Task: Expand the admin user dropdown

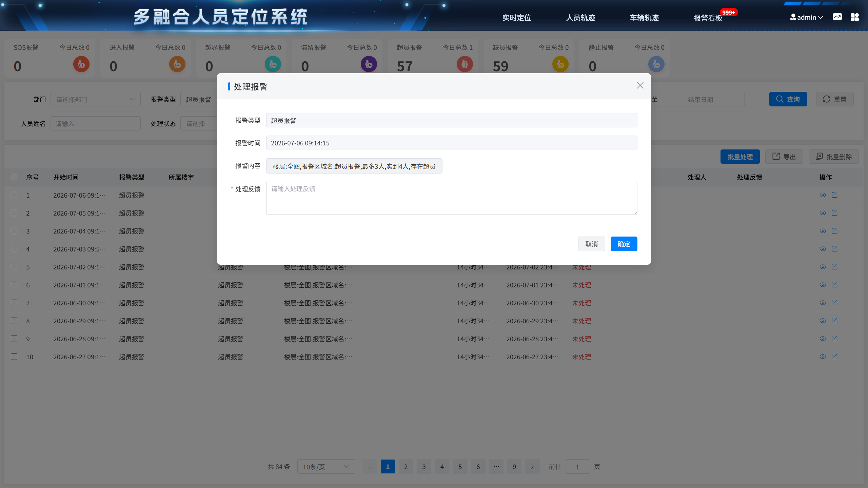Action: pyautogui.click(x=806, y=17)
